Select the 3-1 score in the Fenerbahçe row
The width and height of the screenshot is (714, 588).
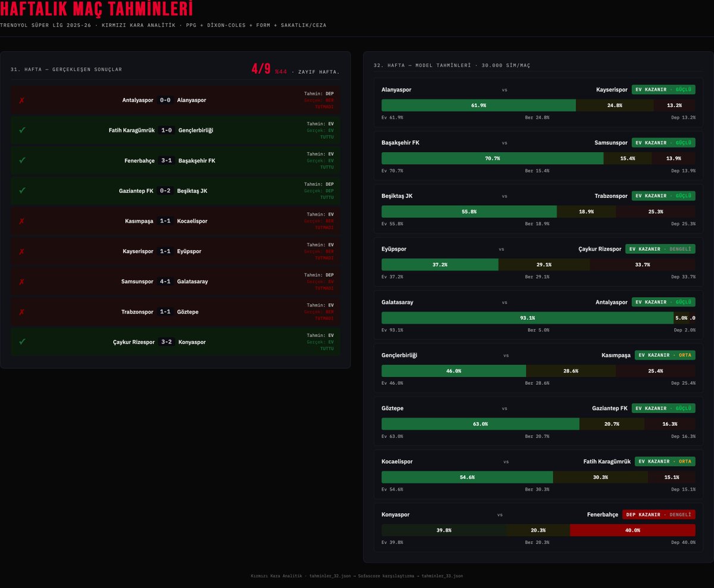click(167, 161)
